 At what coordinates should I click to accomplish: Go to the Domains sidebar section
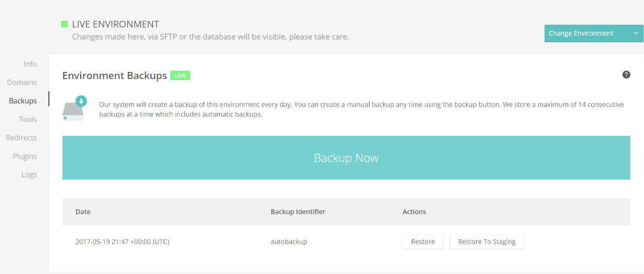point(22,82)
